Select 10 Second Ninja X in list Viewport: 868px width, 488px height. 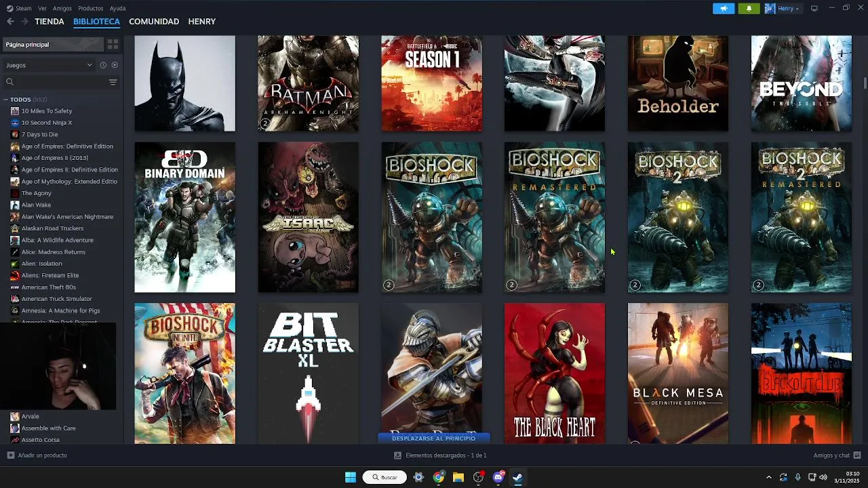point(47,123)
